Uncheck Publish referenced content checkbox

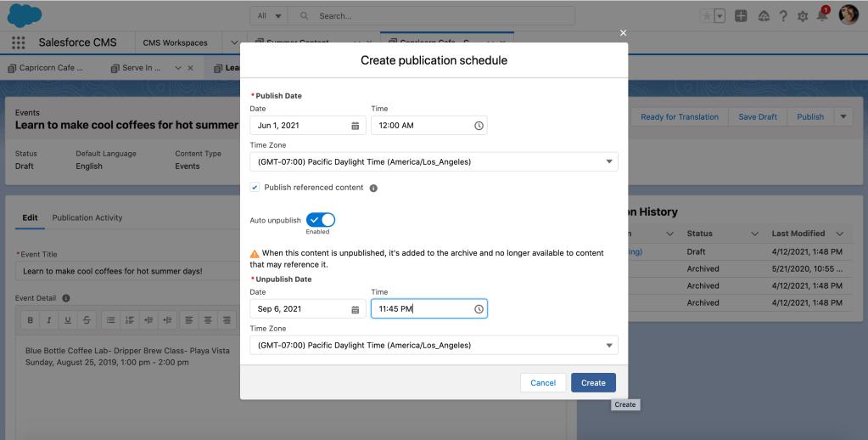coord(255,188)
